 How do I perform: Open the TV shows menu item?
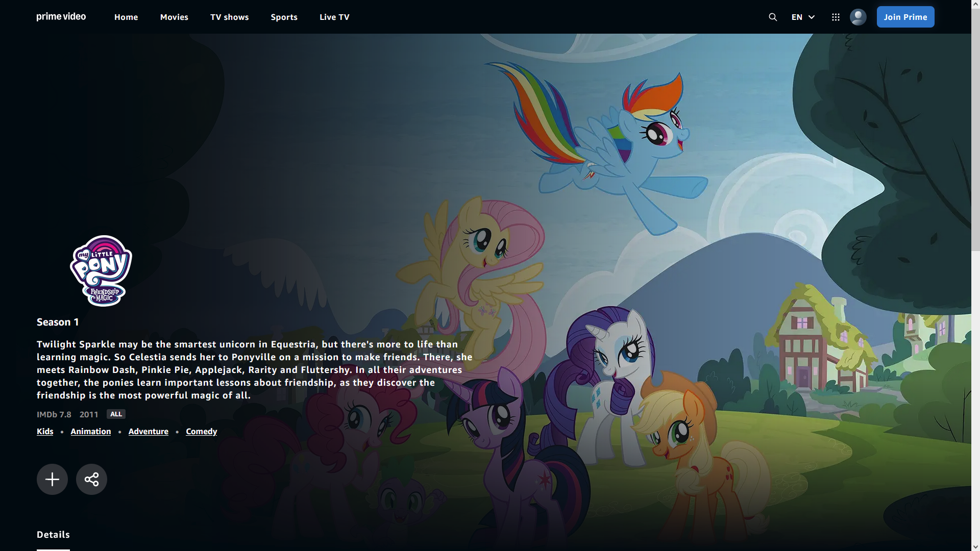coord(230,17)
